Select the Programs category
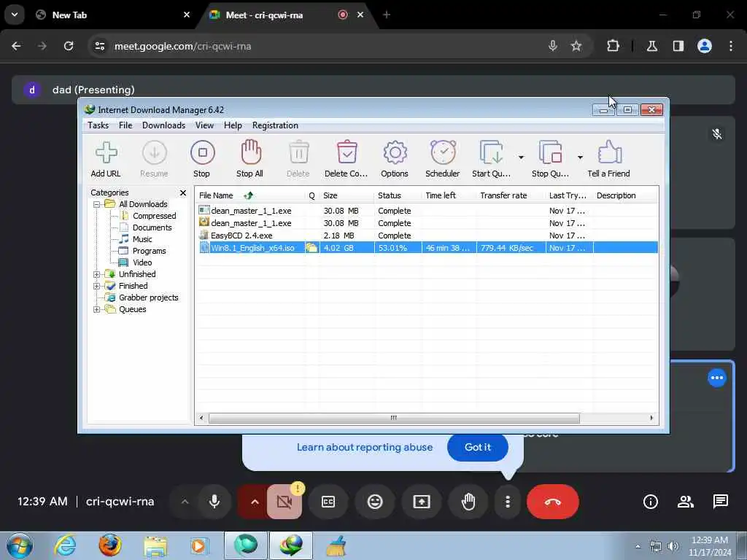The width and height of the screenshot is (747, 560). coord(149,251)
